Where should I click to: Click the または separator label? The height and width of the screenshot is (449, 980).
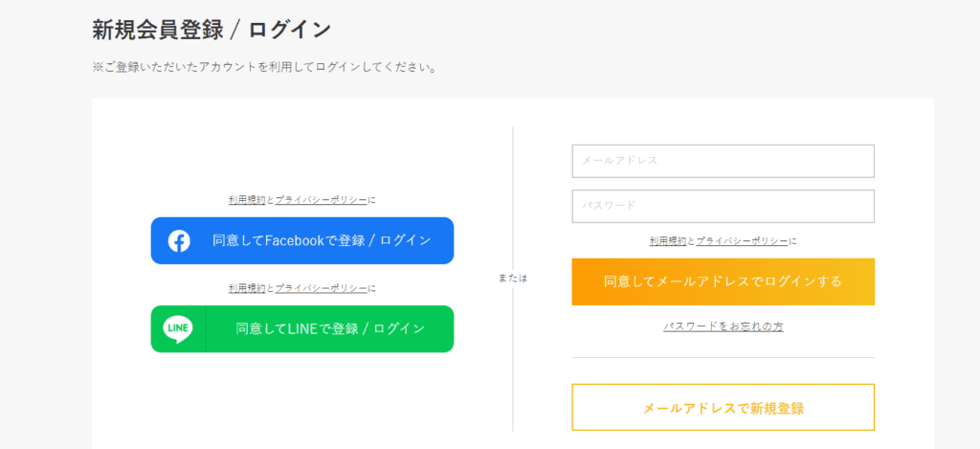pyautogui.click(x=513, y=279)
